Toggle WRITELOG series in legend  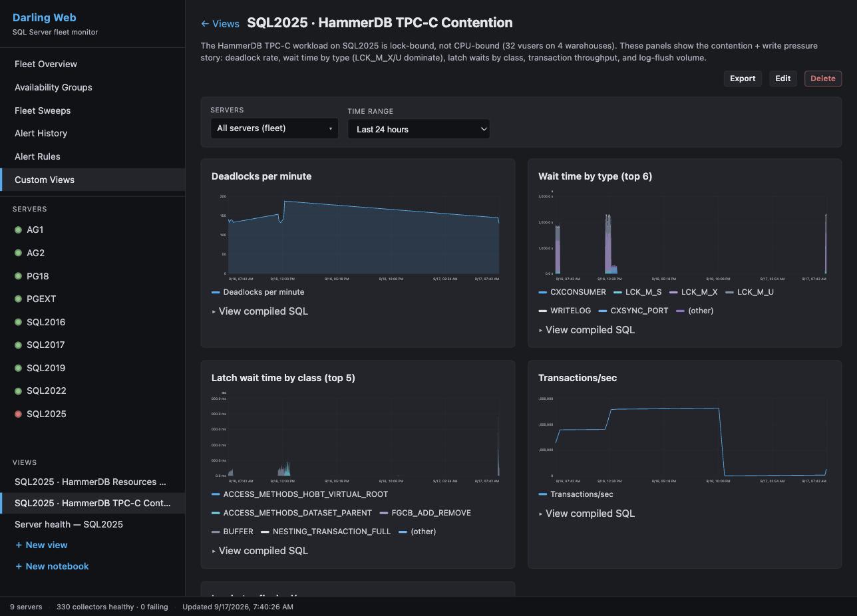tap(565, 311)
